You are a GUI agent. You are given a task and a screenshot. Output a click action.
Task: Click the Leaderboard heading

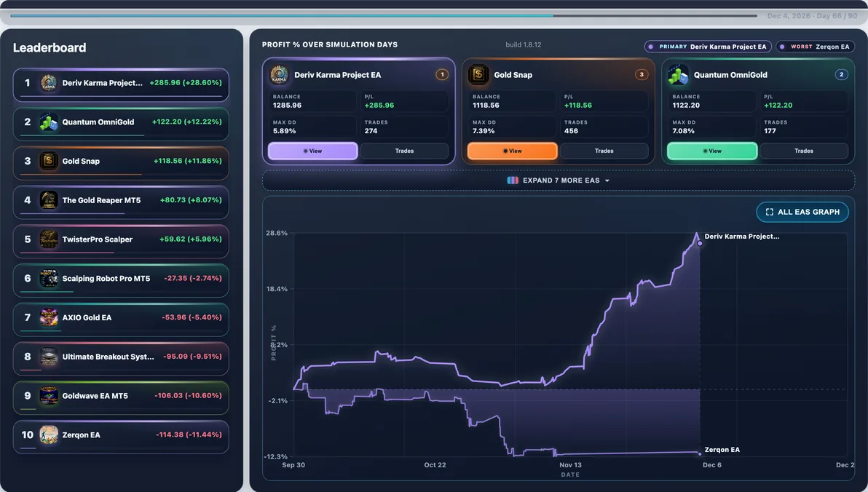[50, 47]
